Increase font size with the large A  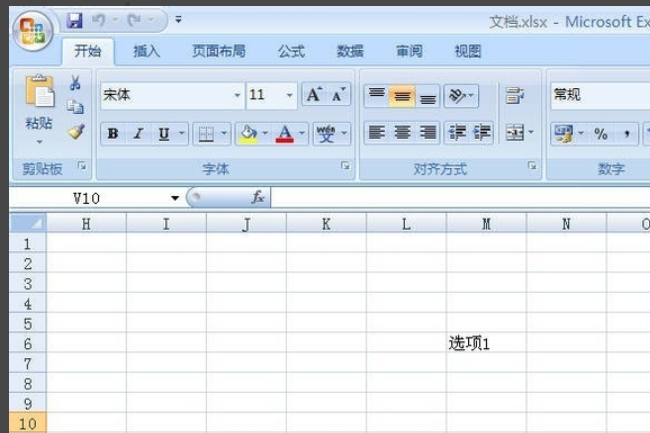314,94
